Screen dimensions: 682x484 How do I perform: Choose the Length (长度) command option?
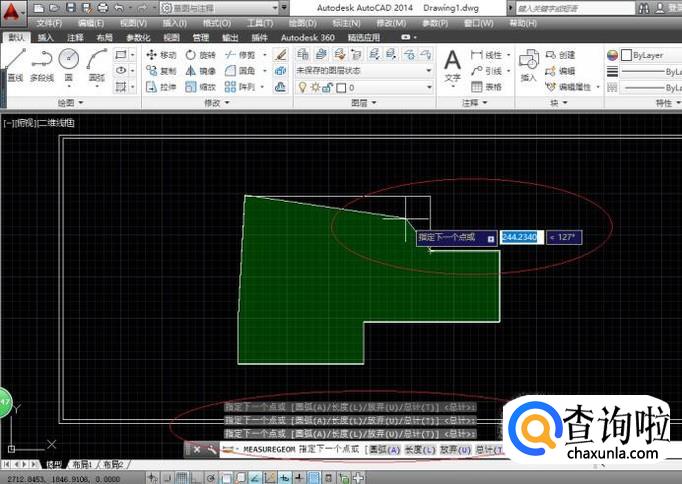pyautogui.click(x=419, y=450)
